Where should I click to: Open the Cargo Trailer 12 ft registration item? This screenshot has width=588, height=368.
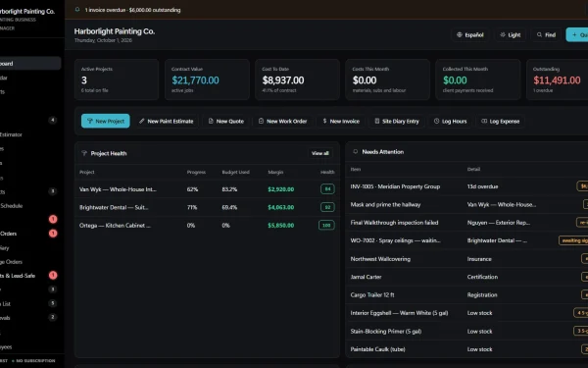(466, 294)
